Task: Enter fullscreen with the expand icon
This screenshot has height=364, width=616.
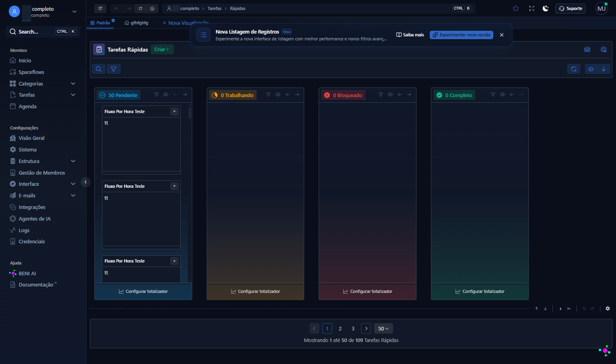Action: click(x=532, y=8)
